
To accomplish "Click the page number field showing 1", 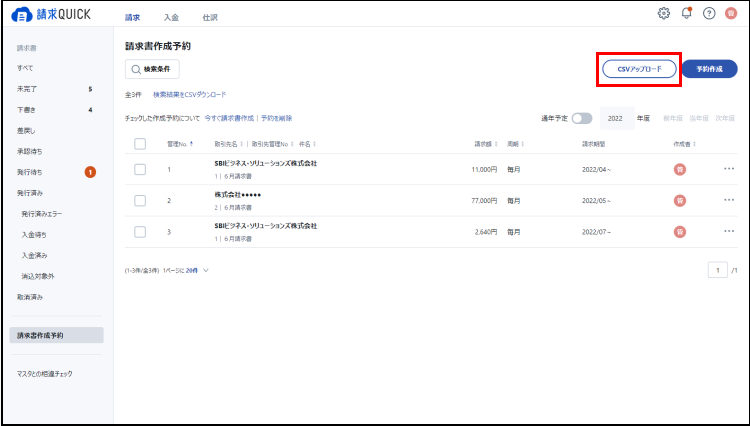I will click(x=717, y=271).
